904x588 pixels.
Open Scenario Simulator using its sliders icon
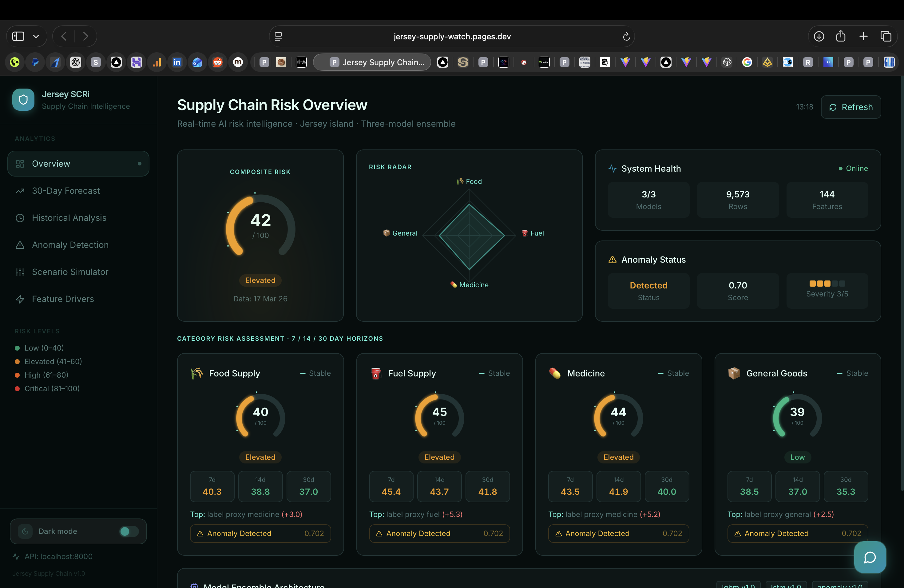pos(20,272)
